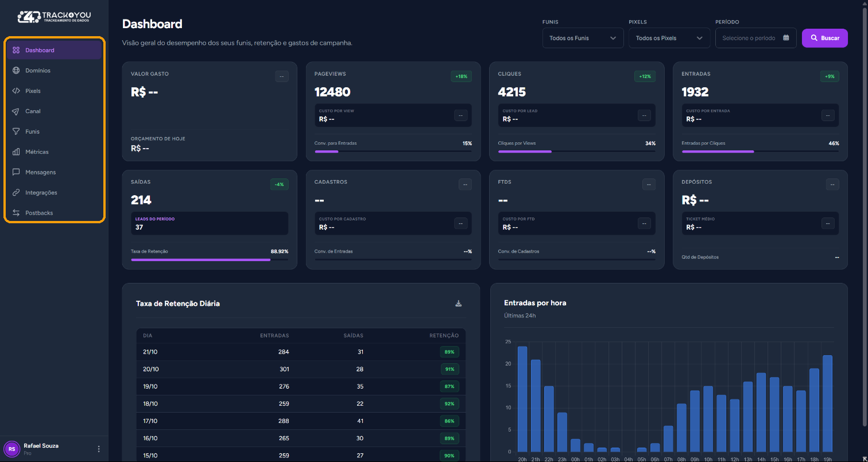
Task: Click the 20h bar in Entradas chart
Action: point(522,399)
